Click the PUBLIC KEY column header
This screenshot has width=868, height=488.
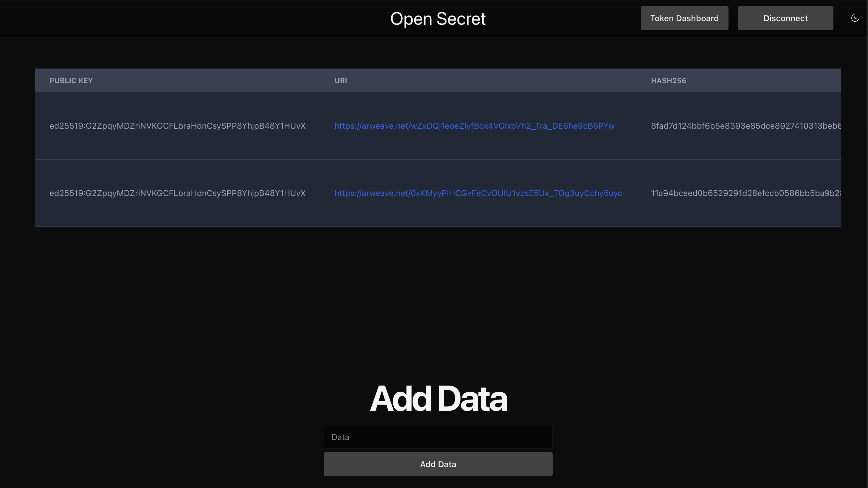71,81
